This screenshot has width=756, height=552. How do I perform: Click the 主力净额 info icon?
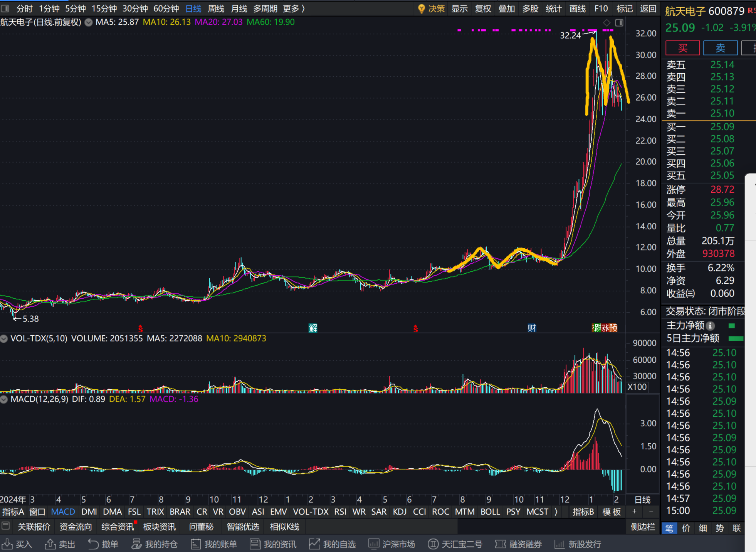click(711, 326)
